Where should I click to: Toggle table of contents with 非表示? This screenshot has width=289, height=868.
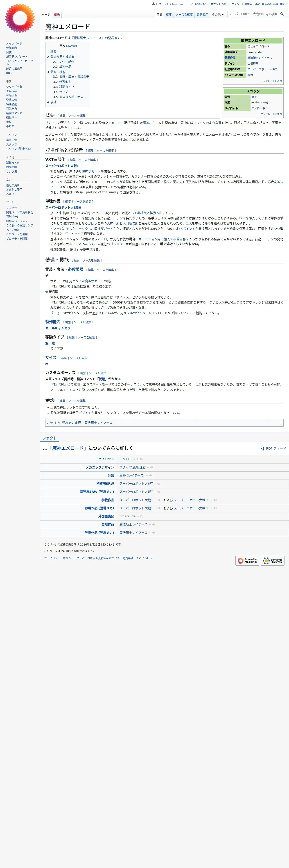71,46
